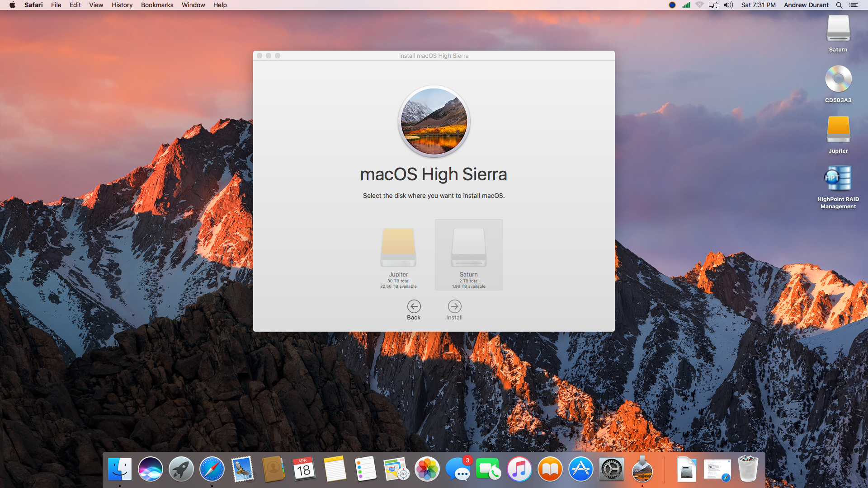Open iBooks from the Dock

[x=550, y=469]
